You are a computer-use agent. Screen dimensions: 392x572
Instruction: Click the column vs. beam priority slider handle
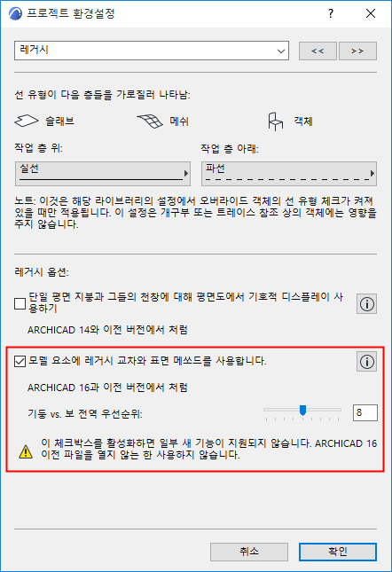(x=302, y=411)
